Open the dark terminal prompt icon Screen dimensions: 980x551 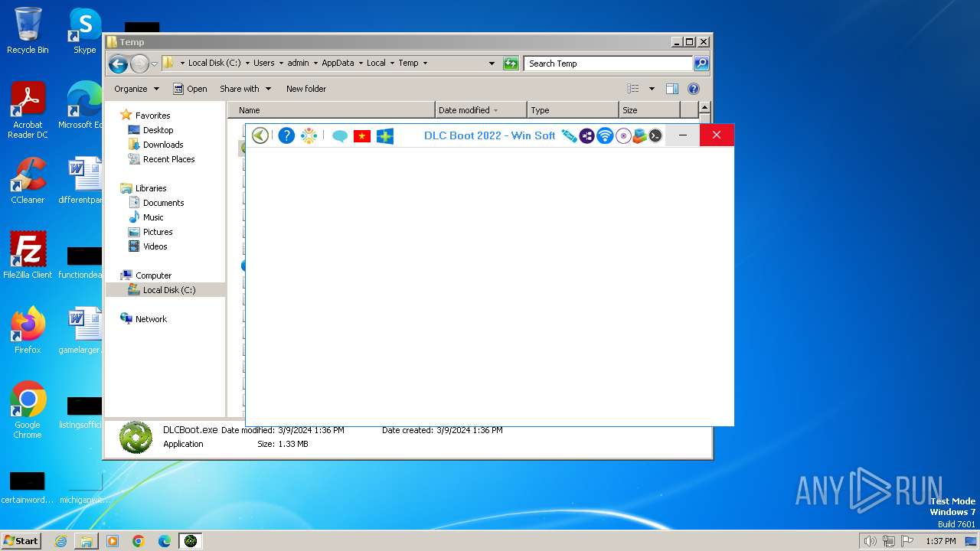coord(655,135)
